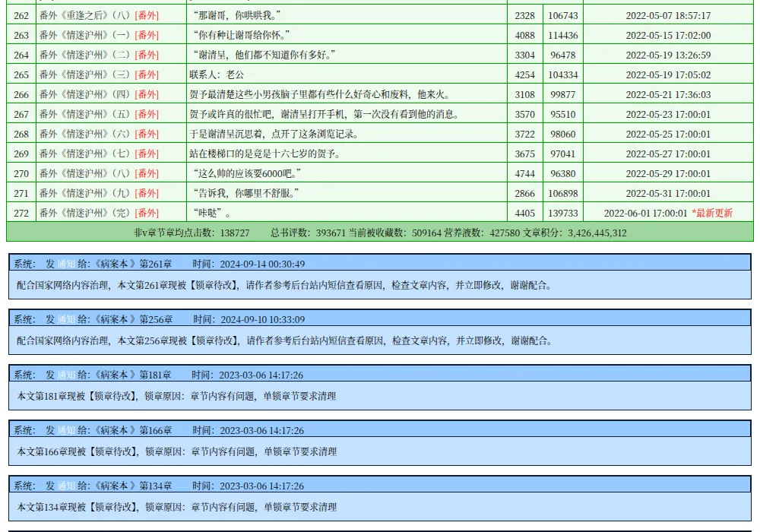
Task: Click update time 2022-05-07 18:57:17
Action: [x=668, y=15]
